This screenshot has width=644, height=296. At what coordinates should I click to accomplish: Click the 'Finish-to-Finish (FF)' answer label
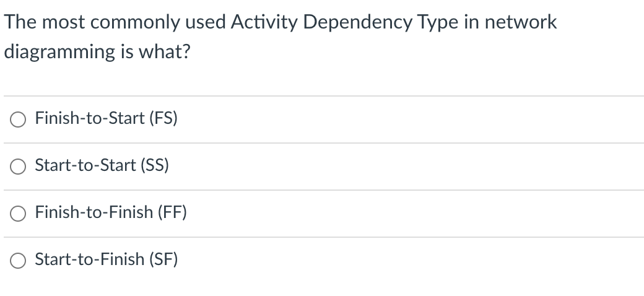coord(111,212)
